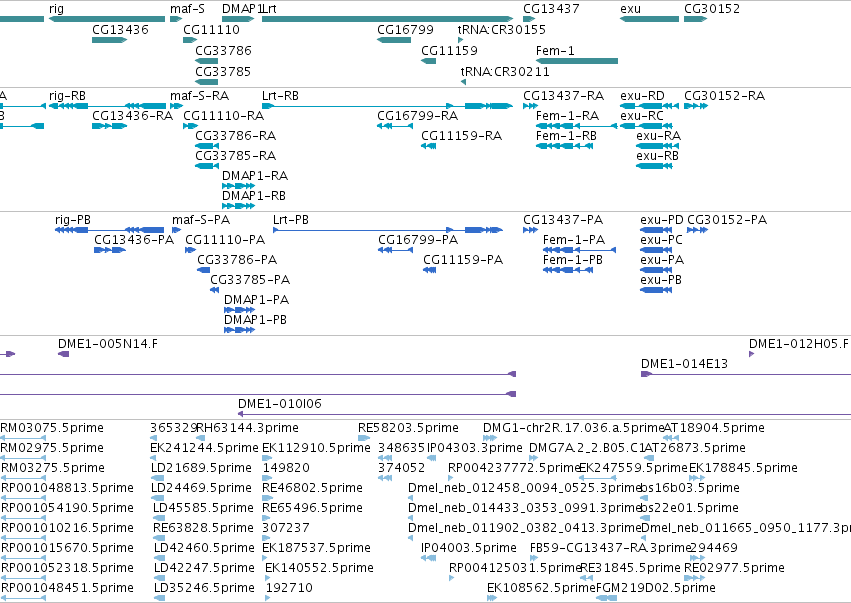The width and height of the screenshot is (851, 603).
Task: Click the DME1-005N14.F BAC label
Action: [108, 344]
